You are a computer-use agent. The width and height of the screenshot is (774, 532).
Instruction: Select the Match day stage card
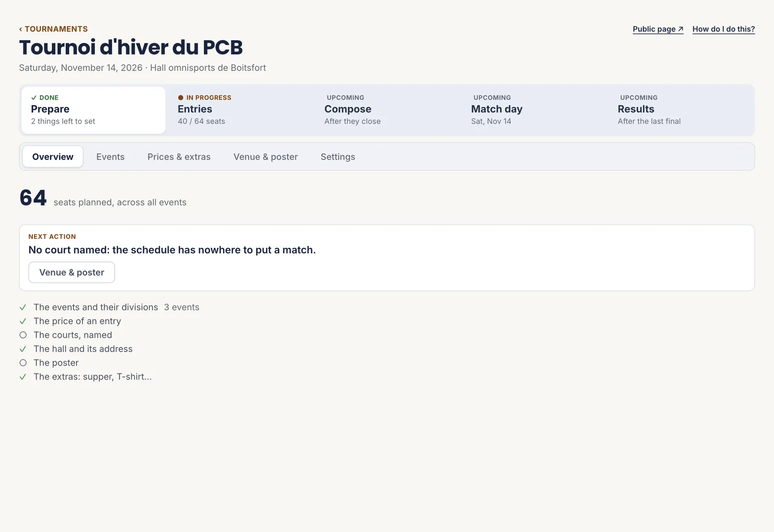[x=534, y=110]
